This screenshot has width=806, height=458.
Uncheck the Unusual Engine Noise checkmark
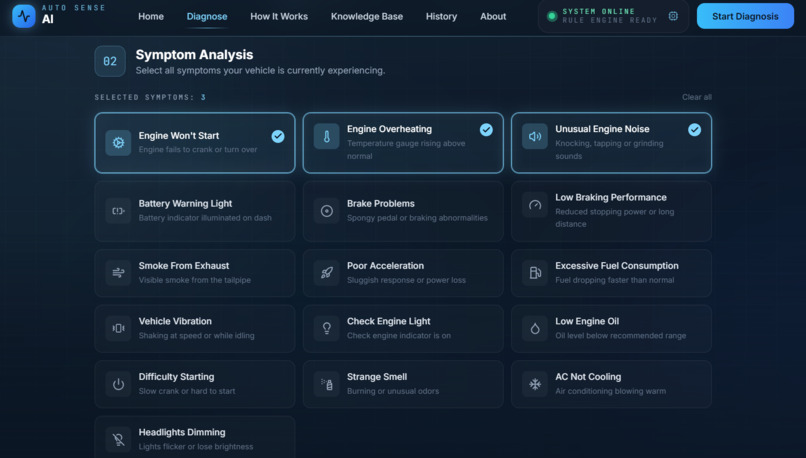[x=694, y=130]
